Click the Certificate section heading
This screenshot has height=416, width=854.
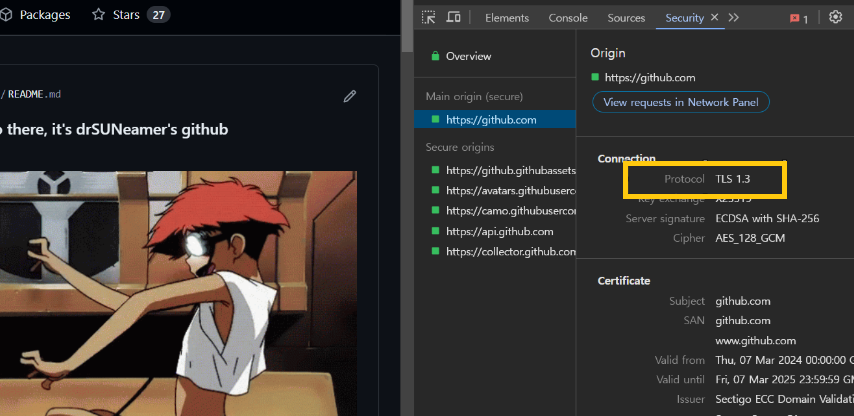click(x=624, y=281)
